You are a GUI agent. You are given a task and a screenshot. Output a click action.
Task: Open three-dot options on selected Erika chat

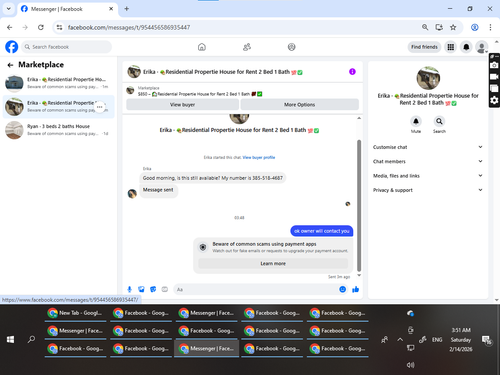point(99,107)
